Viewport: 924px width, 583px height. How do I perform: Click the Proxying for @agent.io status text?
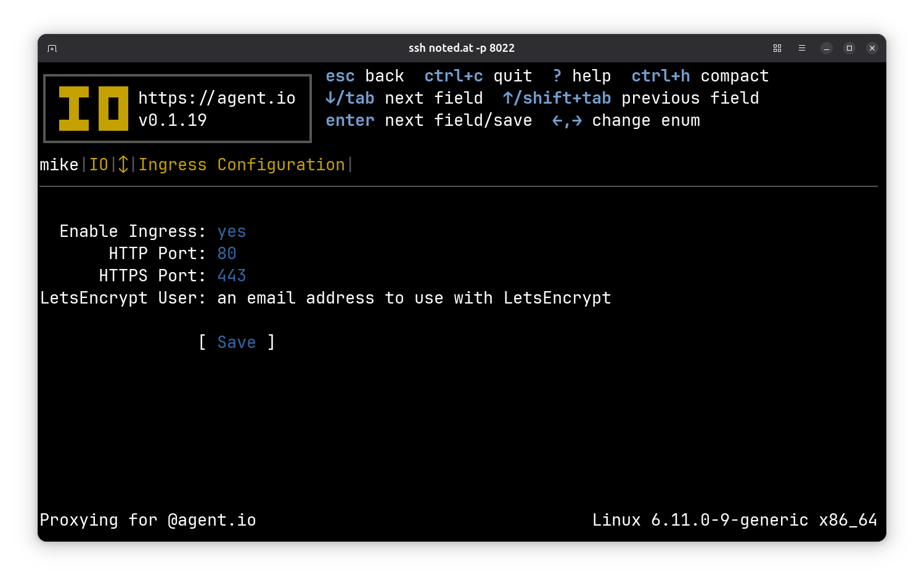tap(148, 520)
